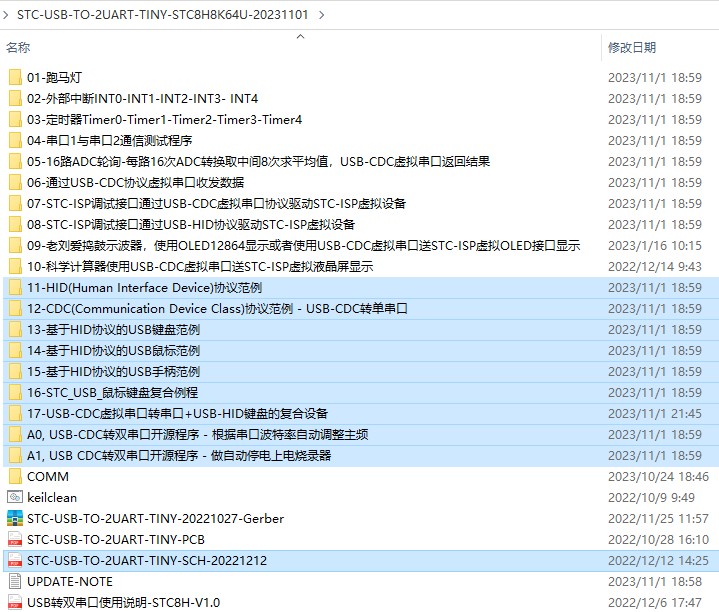Click date 2022/12/12 14:25
719x612 pixels.
click(x=658, y=561)
